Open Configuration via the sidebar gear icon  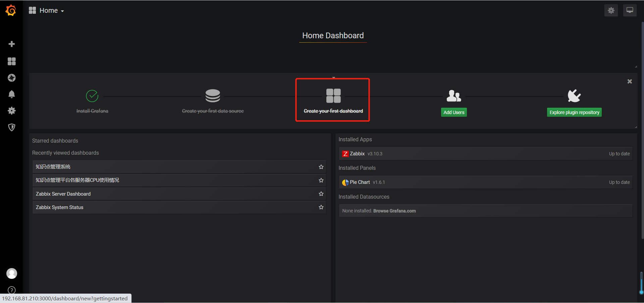click(x=11, y=111)
